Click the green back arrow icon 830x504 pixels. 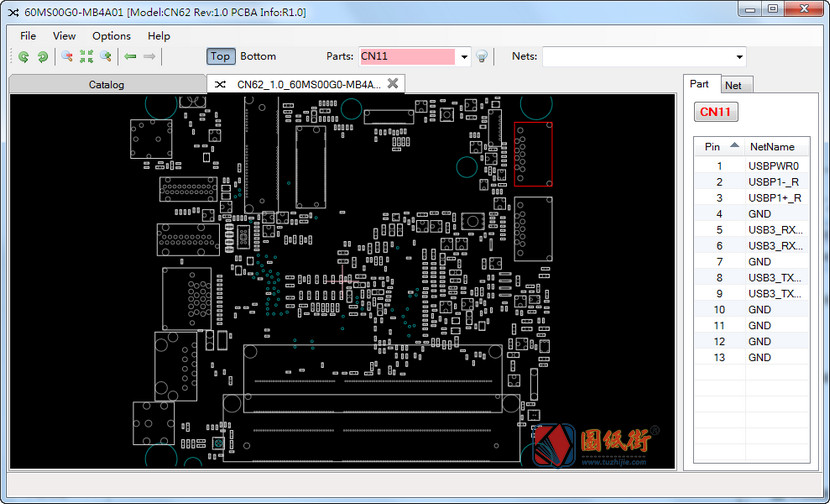coord(130,56)
